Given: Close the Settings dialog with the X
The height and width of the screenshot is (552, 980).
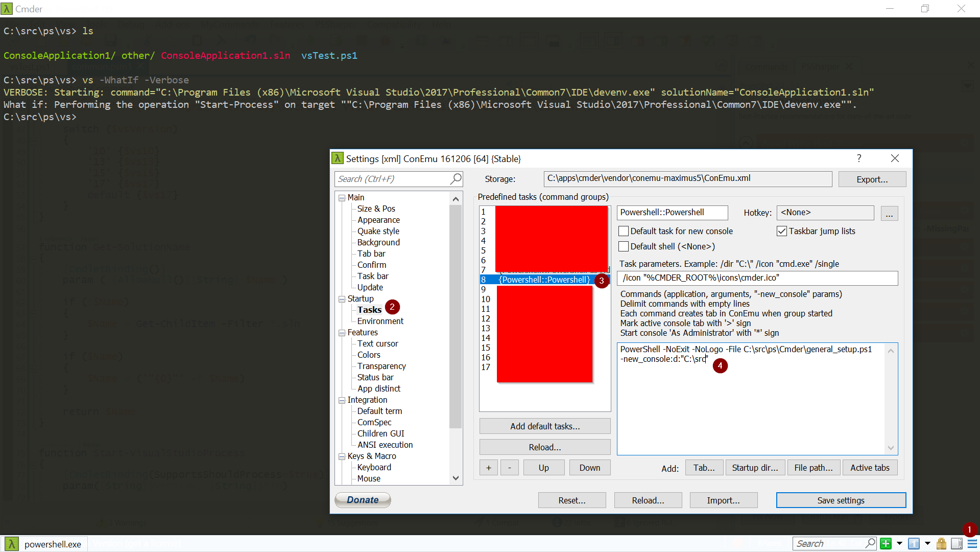Looking at the screenshot, I should pos(895,158).
